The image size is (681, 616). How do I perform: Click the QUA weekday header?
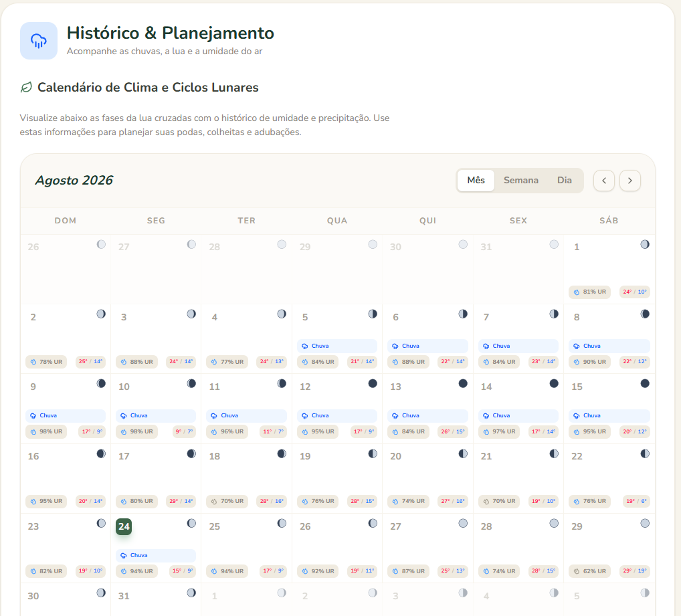click(337, 221)
